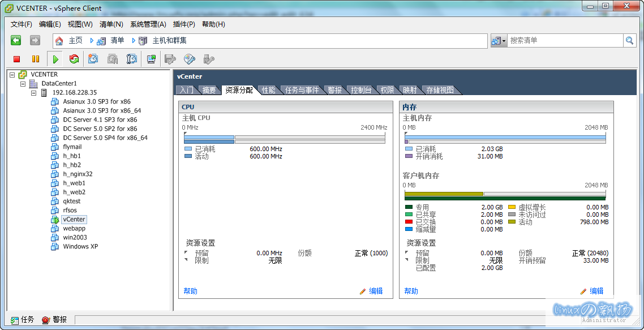Image resolution: width=644 pixels, height=330 pixels.
Task: Click in the 搜索清单 search field
Action: (565, 41)
